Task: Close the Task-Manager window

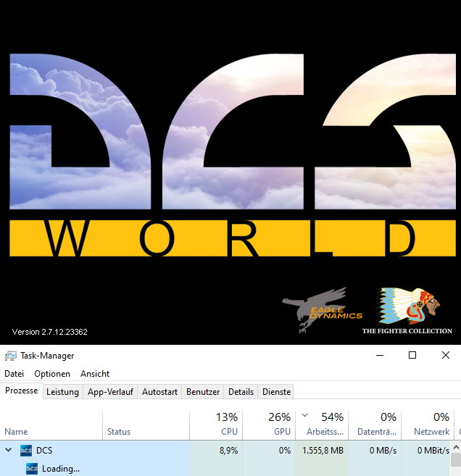Action: [x=445, y=355]
